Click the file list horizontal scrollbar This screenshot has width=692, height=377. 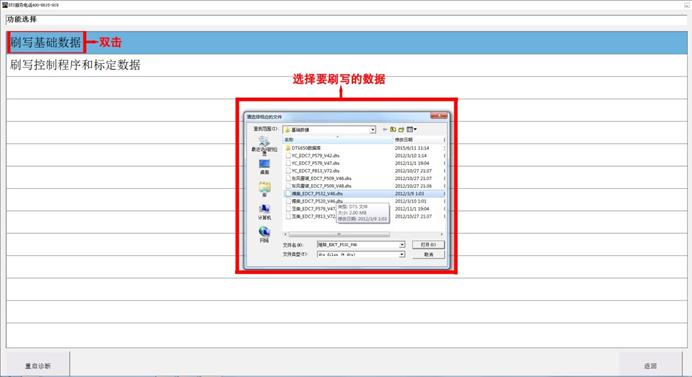click(x=339, y=234)
